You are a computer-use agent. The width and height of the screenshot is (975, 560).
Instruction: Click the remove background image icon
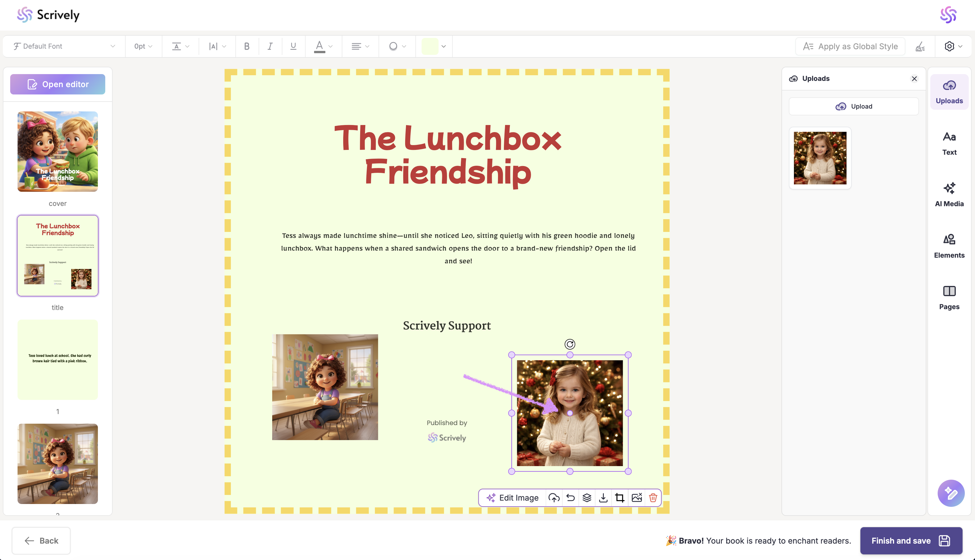pyautogui.click(x=636, y=498)
